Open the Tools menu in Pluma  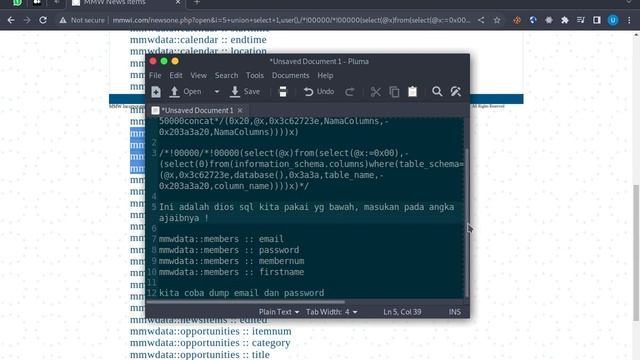(255, 76)
